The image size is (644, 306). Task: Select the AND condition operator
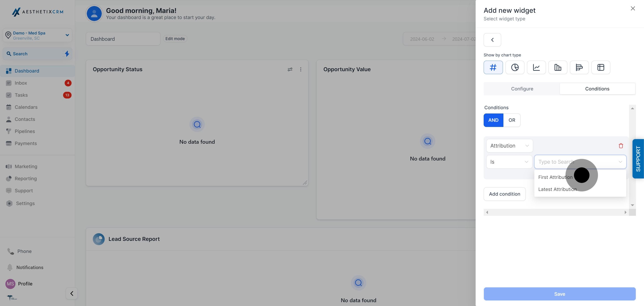(x=493, y=120)
